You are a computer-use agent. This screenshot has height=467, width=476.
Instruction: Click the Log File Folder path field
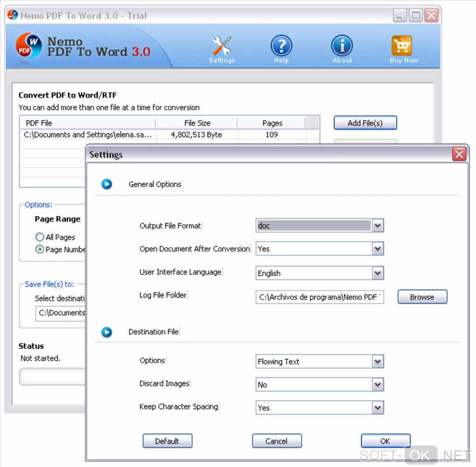click(x=320, y=297)
